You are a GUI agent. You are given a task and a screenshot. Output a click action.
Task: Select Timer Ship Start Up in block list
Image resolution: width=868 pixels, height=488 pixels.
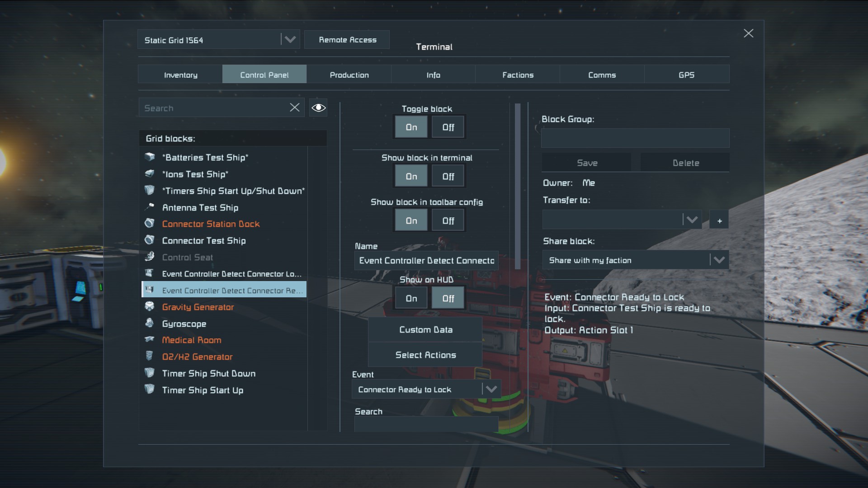tap(224, 390)
